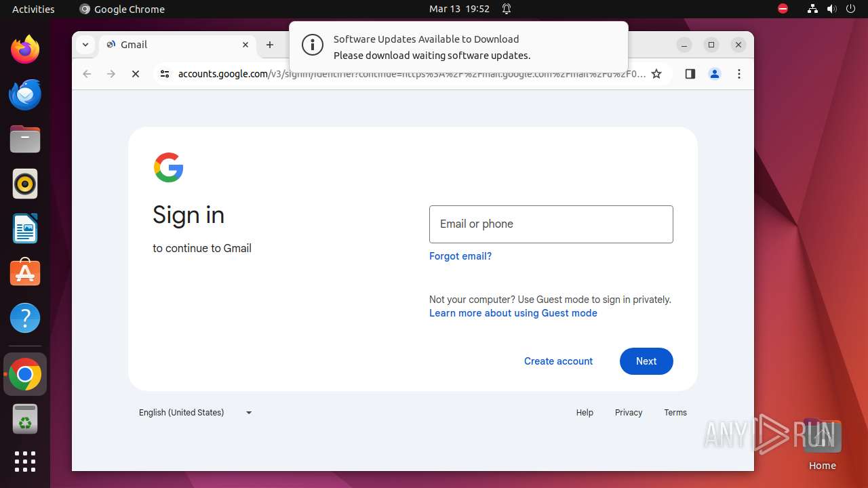Click the Google logo on sign-in card
This screenshot has height=488, width=868.
(169, 167)
